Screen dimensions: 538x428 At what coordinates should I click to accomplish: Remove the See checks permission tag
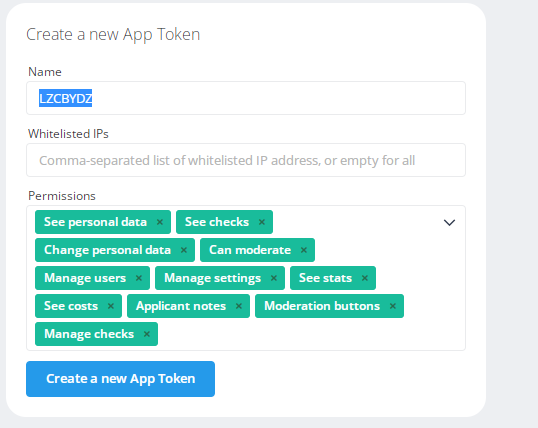pyautogui.click(x=262, y=222)
